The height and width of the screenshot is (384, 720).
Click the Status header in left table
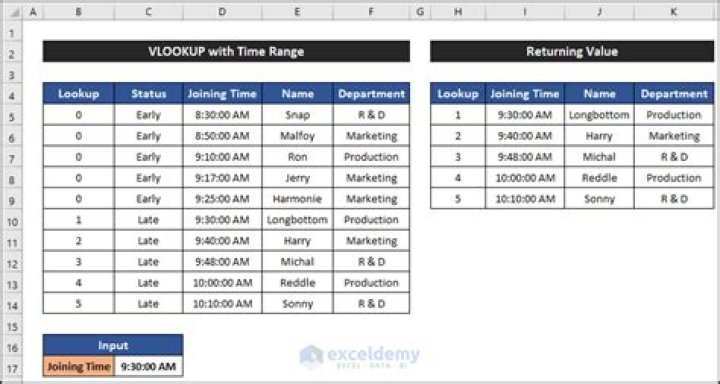(148, 94)
